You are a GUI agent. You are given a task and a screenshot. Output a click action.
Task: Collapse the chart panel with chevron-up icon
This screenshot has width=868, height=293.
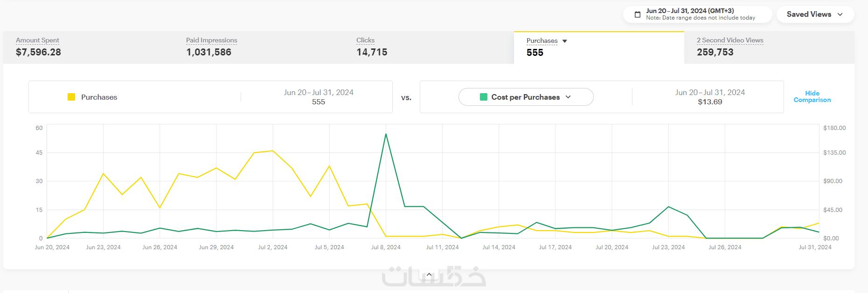click(429, 275)
